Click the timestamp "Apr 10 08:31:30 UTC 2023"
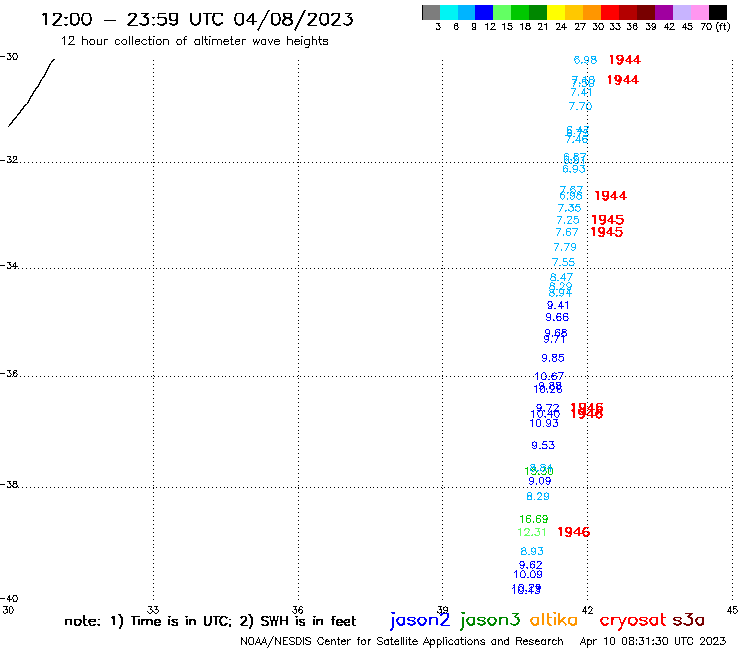The height and width of the screenshot is (650, 740). (653, 641)
